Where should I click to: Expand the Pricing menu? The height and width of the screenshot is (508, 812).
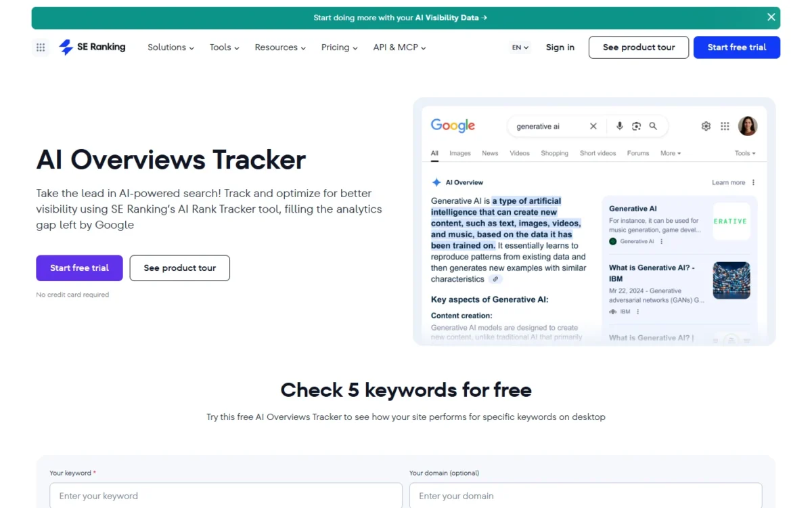339,47
